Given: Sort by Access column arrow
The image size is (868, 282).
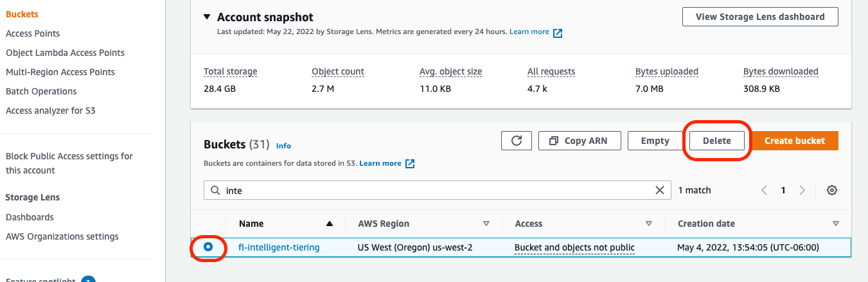Looking at the screenshot, I should pyautogui.click(x=649, y=224).
